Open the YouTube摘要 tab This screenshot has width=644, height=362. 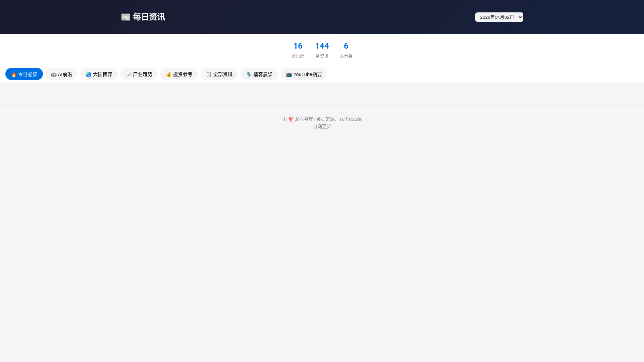[304, 74]
